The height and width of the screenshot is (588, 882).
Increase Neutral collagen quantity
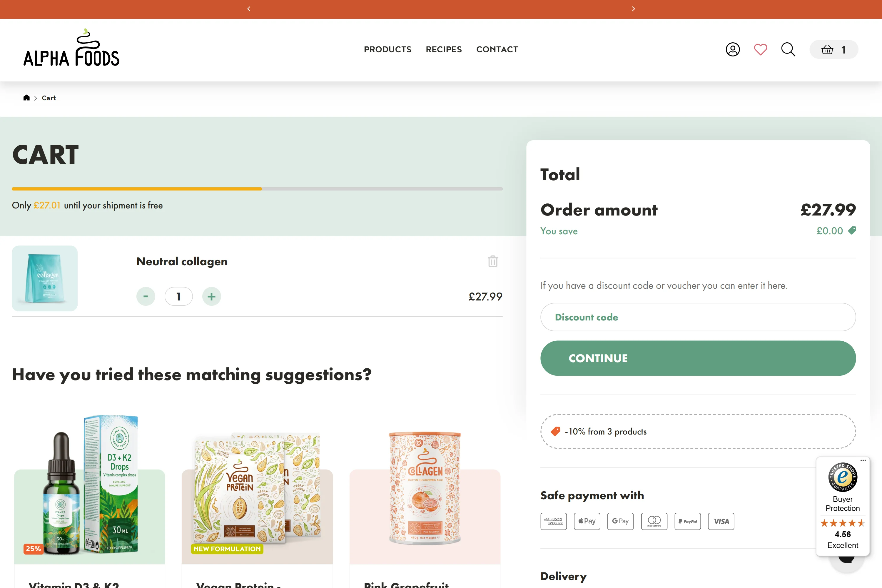[211, 297]
